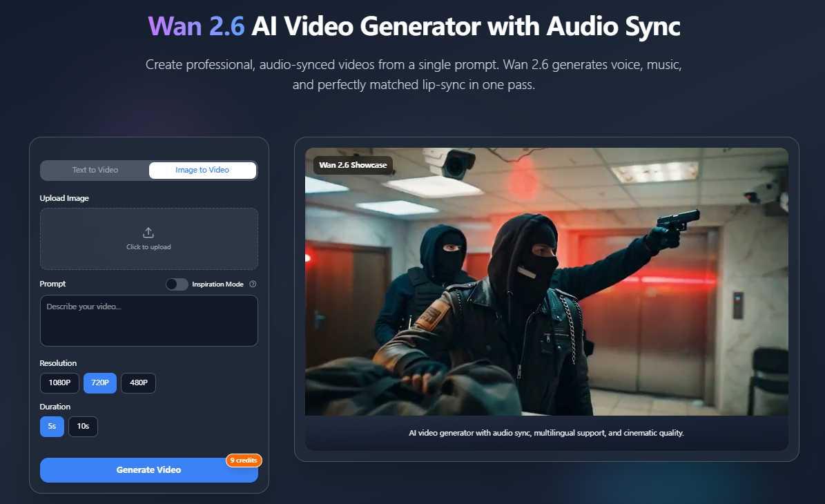
Task: Select the 1080P resolution option
Action: pyautogui.click(x=59, y=382)
